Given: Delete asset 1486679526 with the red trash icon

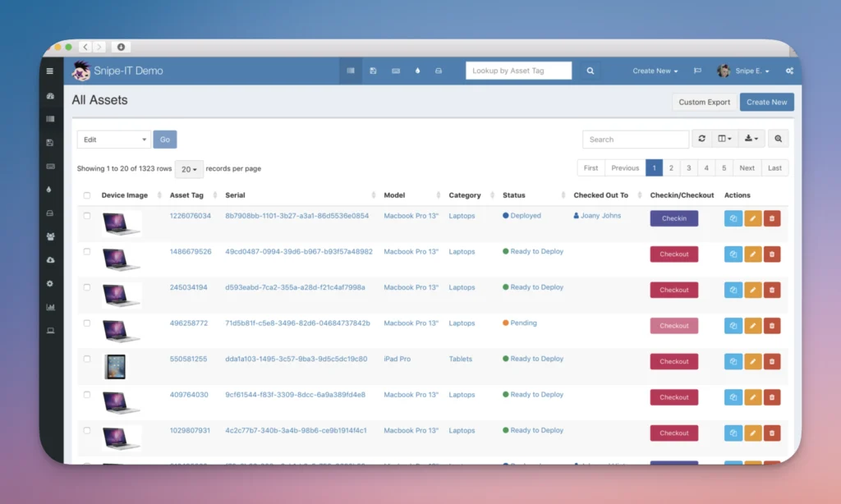Looking at the screenshot, I should [x=771, y=254].
